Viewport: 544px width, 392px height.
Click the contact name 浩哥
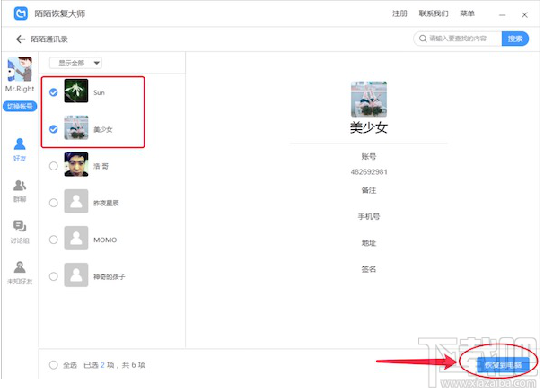click(101, 166)
